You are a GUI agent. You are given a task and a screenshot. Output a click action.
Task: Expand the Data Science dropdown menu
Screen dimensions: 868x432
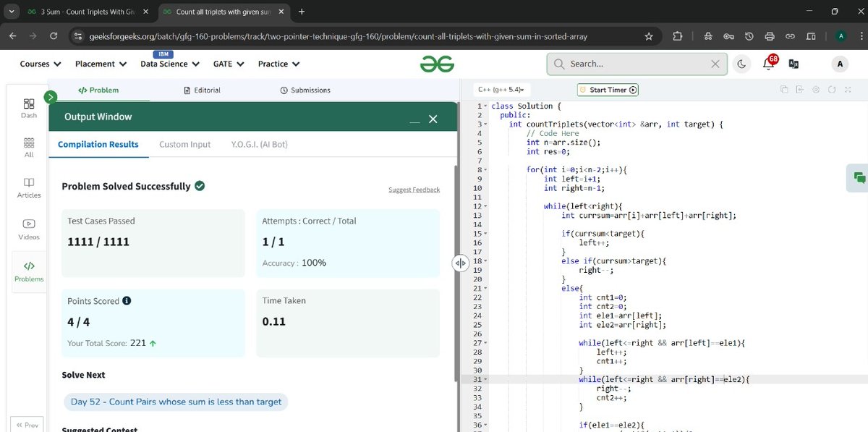point(169,64)
